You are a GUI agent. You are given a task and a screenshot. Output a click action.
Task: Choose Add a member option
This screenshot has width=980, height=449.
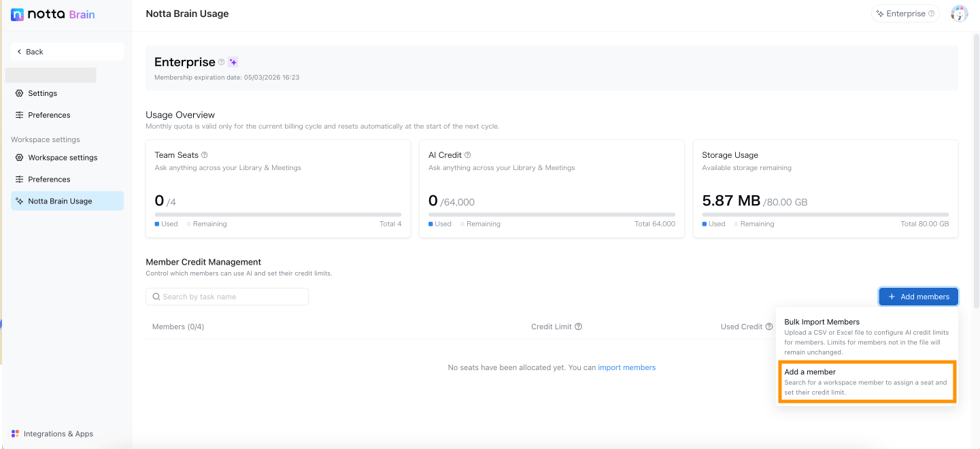[867, 382]
